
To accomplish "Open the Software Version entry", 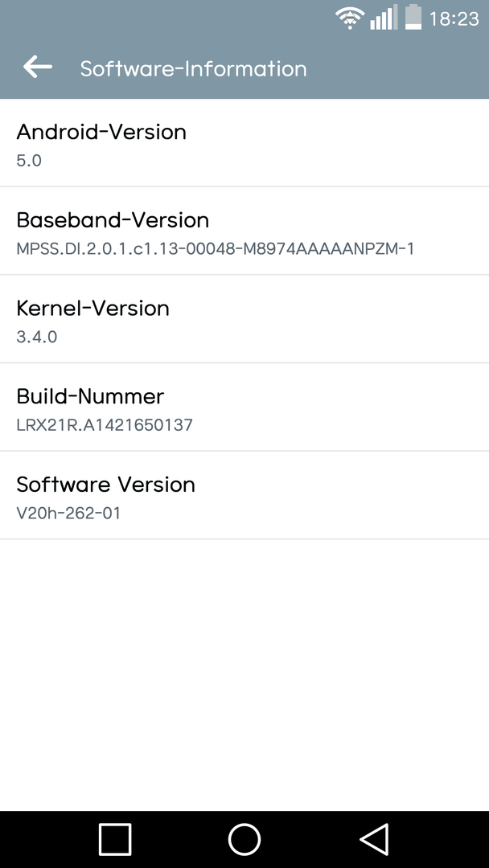I will pos(244,495).
